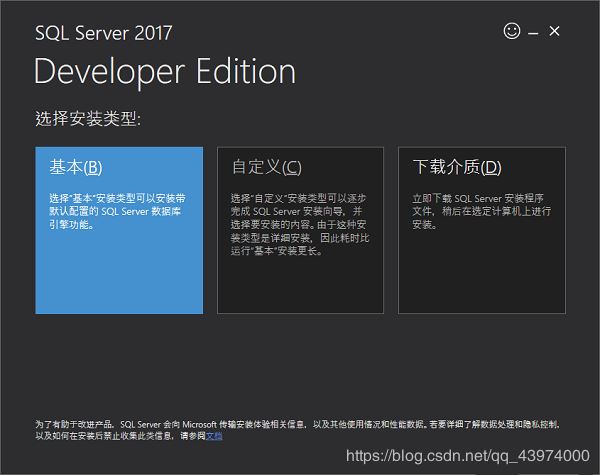Select the 基本(B) basic installation tile
The image size is (600, 475).
(x=119, y=230)
